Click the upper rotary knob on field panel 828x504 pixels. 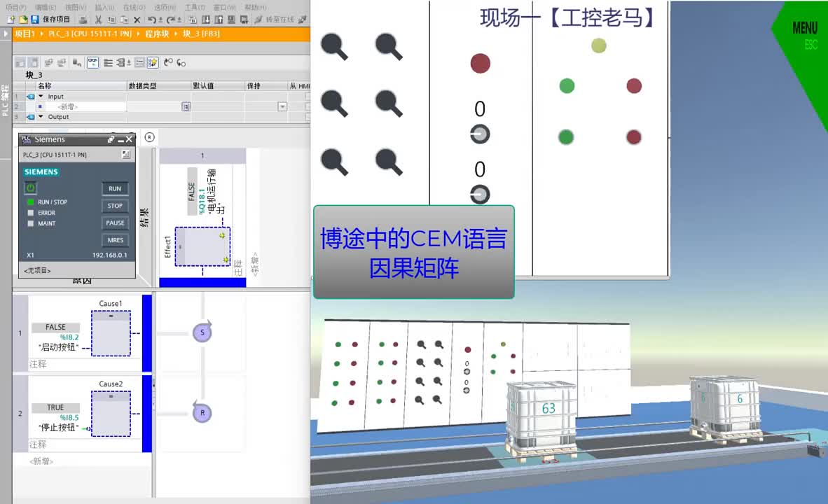[480, 134]
